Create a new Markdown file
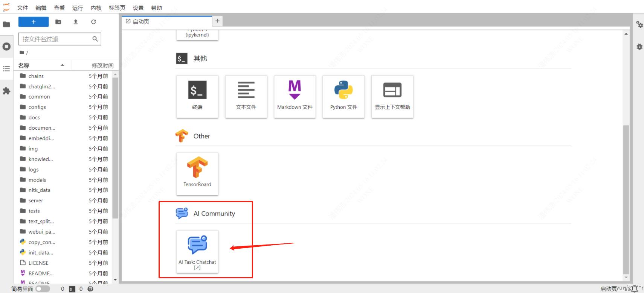 pyautogui.click(x=295, y=96)
